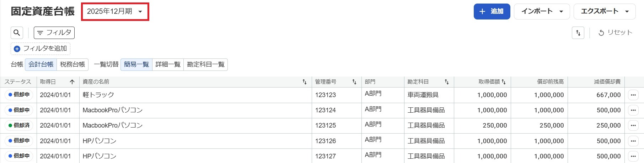644x163 pixels.
Task: Select 簡易一覧 view
Action: click(136, 64)
